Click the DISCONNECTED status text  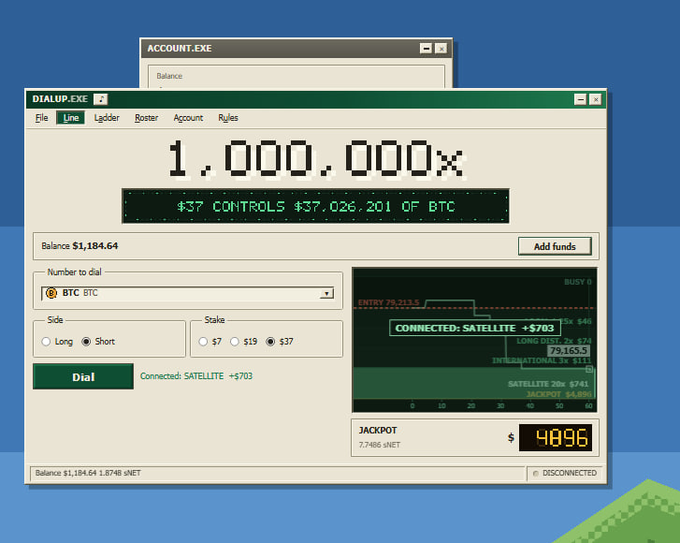[x=569, y=473]
